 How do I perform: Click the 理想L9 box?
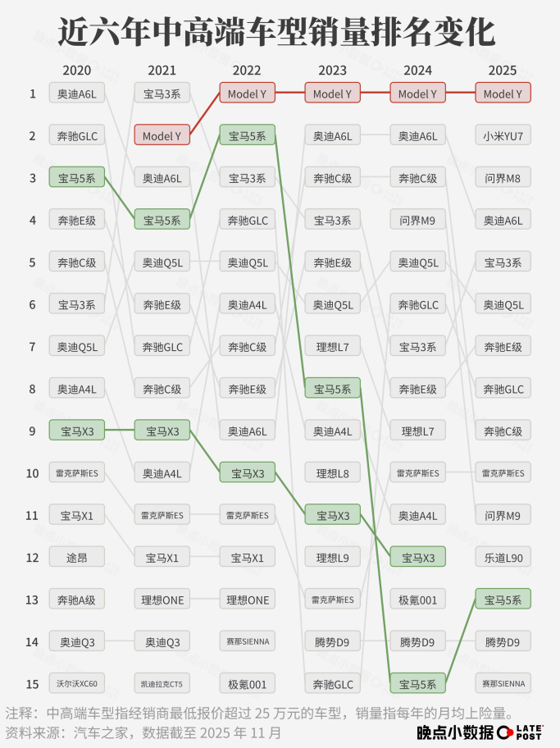332,558
